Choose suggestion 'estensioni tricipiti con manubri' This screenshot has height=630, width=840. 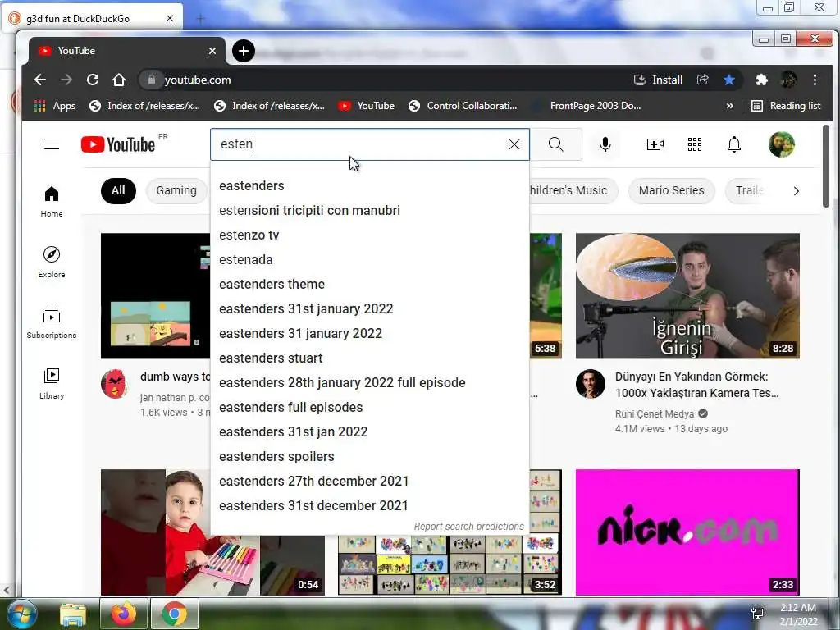click(370, 211)
